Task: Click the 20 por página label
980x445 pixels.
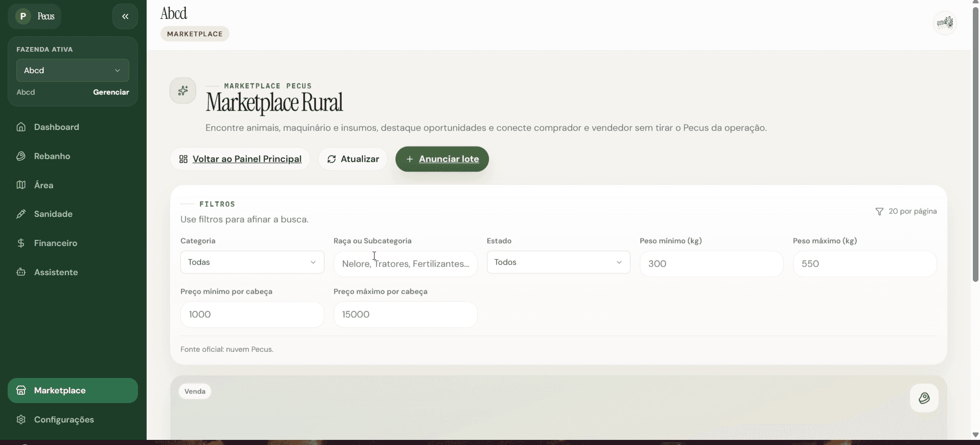Action: click(913, 211)
